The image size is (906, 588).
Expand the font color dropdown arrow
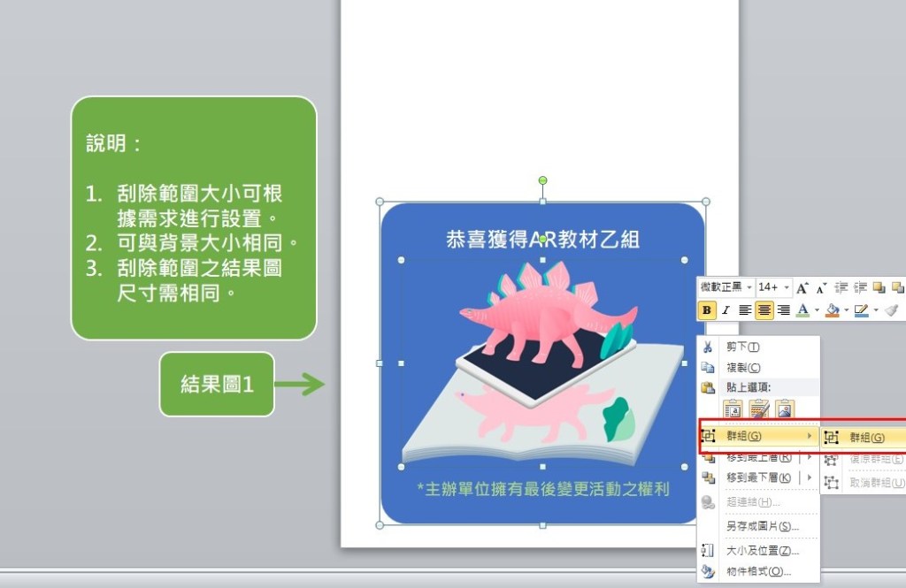[x=817, y=310]
